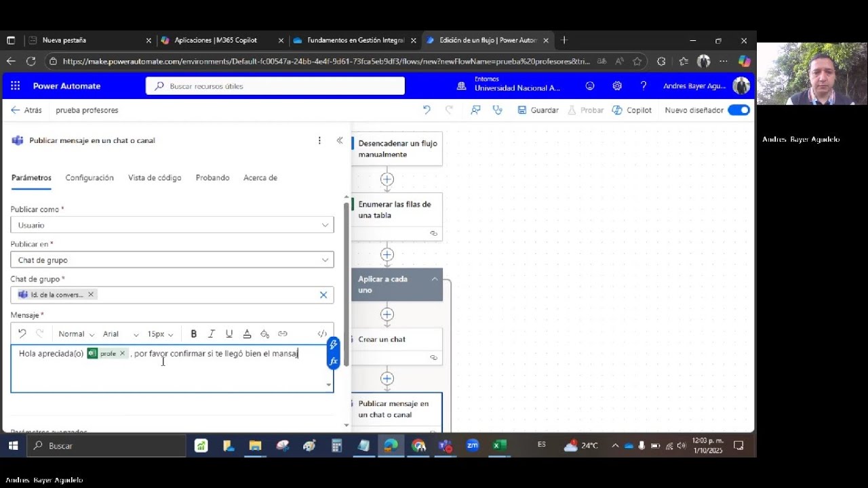Viewport: 868px width, 488px height.
Task: Open the Copilot pane
Action: (x=632, y=110)
